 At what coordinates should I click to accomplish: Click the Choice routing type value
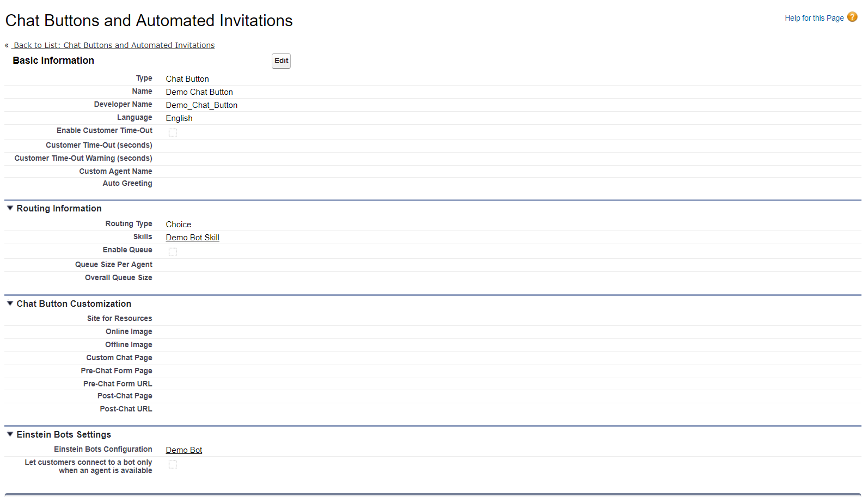(x=179, y=225)
